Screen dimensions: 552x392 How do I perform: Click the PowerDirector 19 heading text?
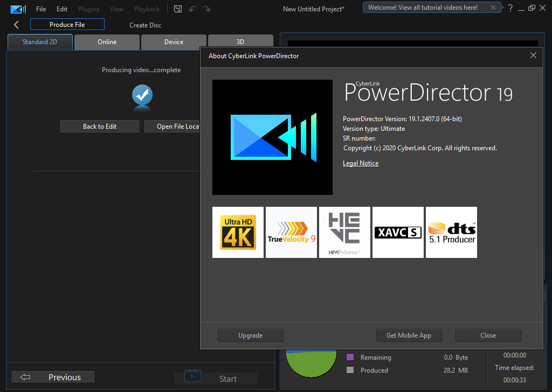[429, 92]
